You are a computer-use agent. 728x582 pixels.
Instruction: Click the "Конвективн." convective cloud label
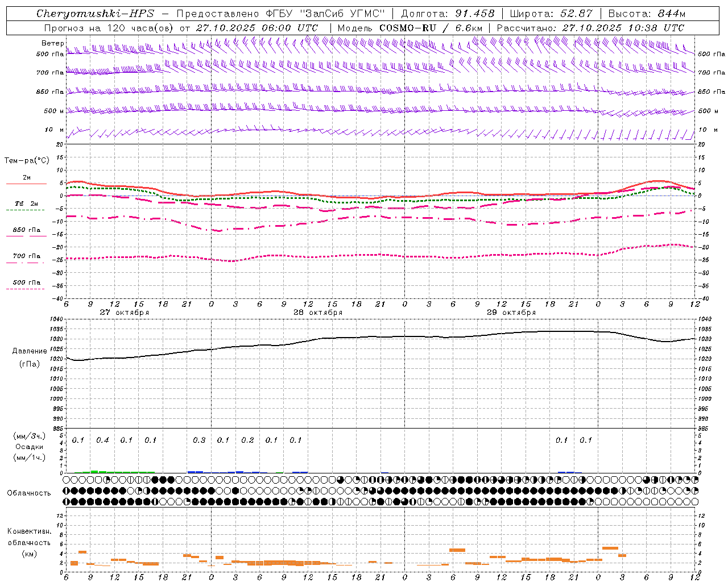(x=30, y=531)
